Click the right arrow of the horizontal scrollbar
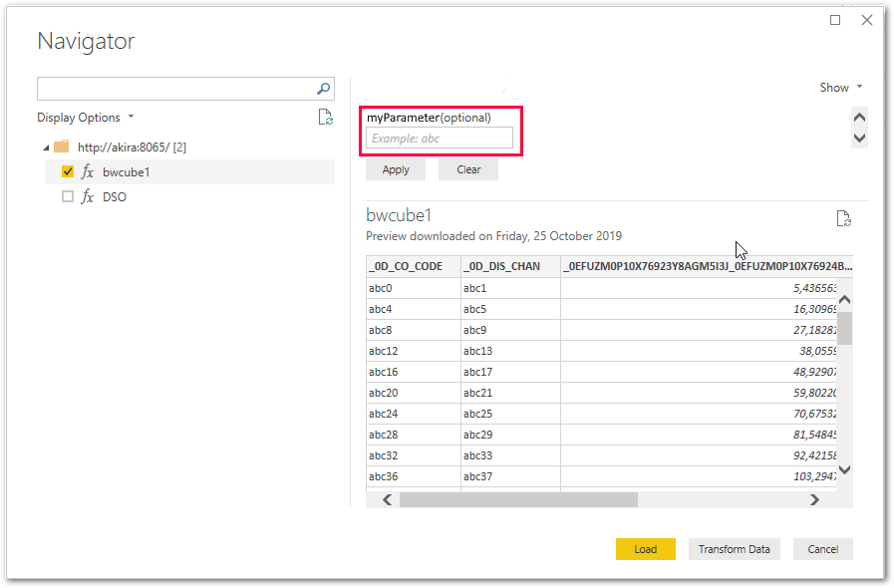This screenshot has height=588, width=894. tap(814, 499)
